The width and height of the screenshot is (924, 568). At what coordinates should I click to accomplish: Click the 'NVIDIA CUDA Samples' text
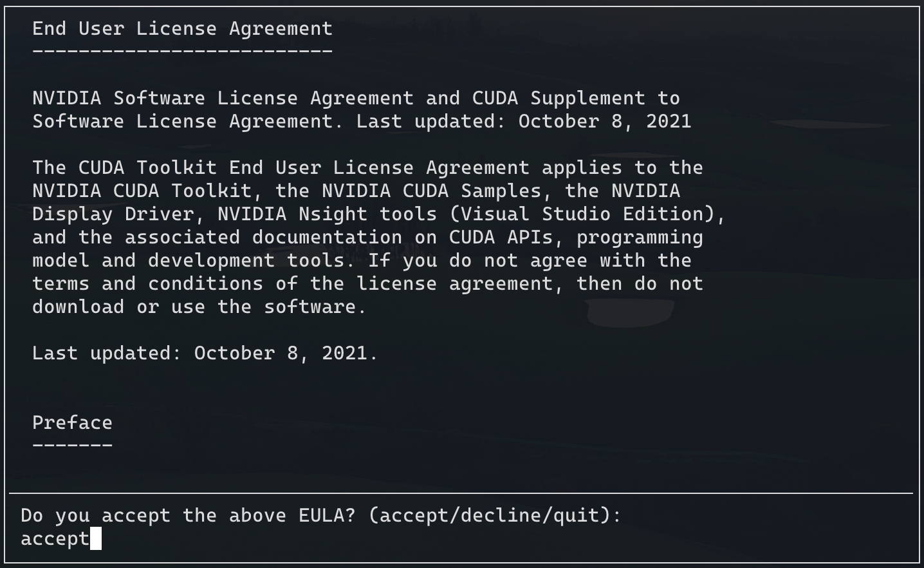(432, 191)
